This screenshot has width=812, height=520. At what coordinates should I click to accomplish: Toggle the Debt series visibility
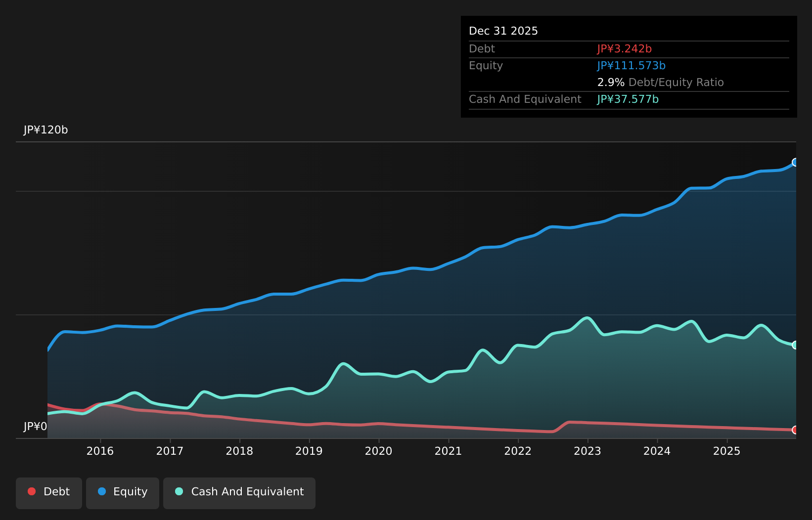48,492
